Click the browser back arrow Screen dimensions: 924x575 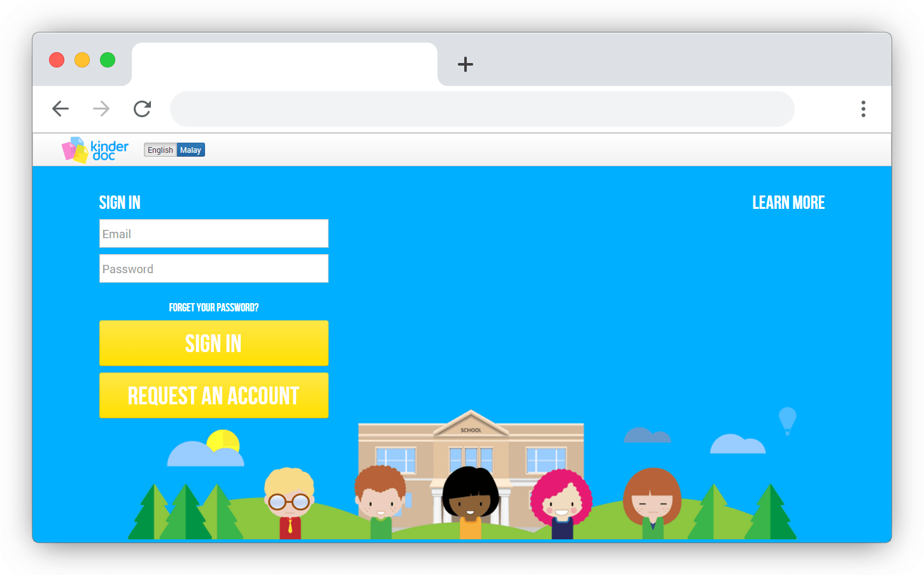60,109
